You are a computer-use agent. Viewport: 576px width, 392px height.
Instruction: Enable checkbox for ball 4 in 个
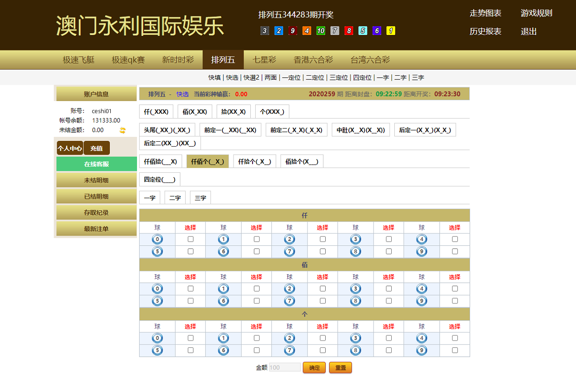(455, 338)
